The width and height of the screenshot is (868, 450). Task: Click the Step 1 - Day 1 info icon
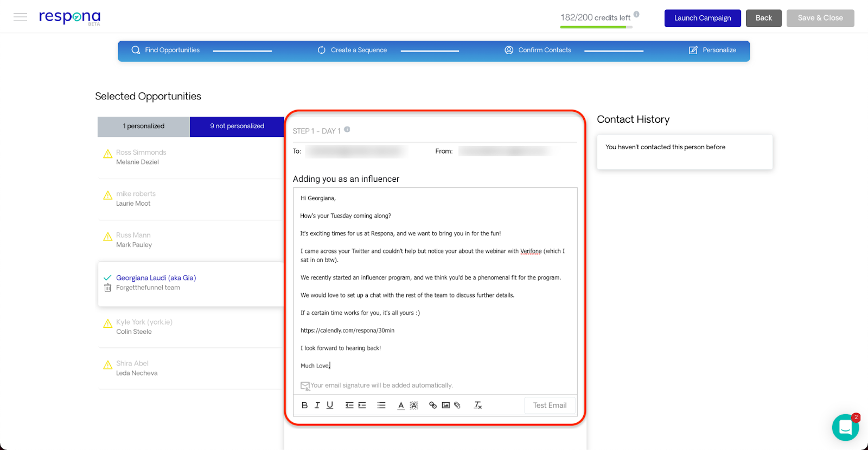coord(347,129)
